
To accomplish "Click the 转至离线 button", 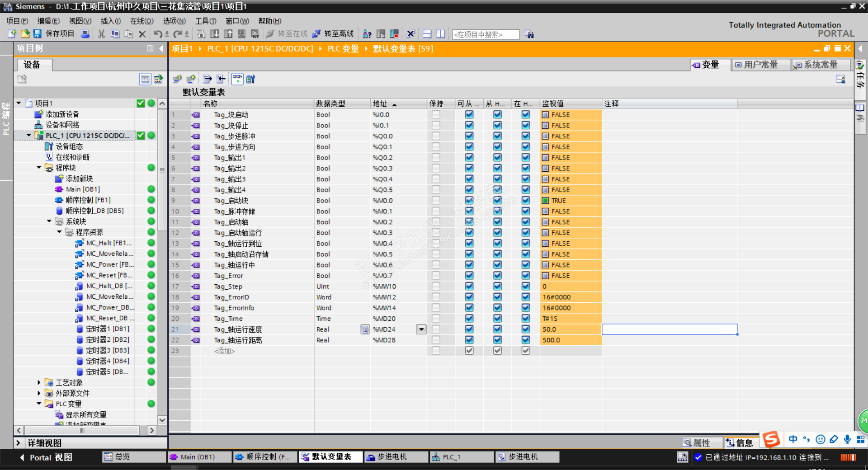I will point(333,34).
